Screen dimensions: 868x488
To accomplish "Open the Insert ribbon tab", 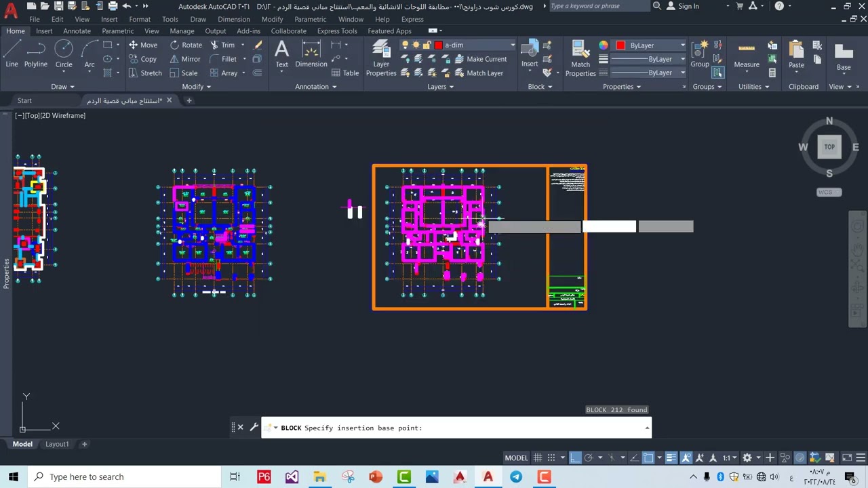I will 44,31.
